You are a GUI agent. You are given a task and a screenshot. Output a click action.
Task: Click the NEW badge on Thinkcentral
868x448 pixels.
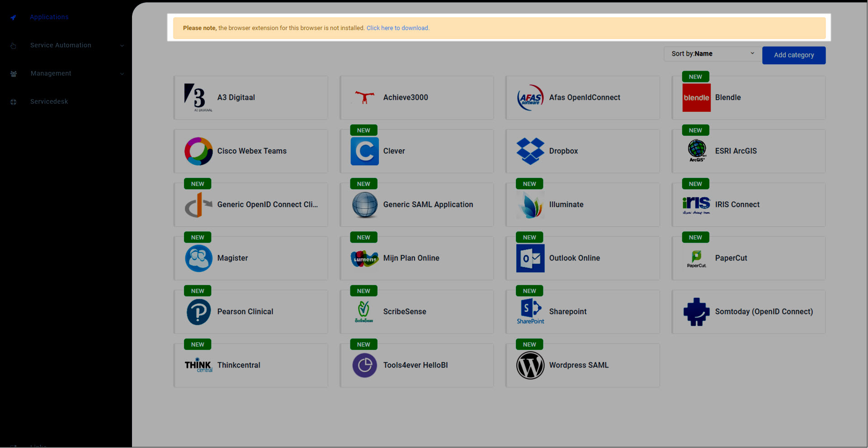(x=198, y=345)
